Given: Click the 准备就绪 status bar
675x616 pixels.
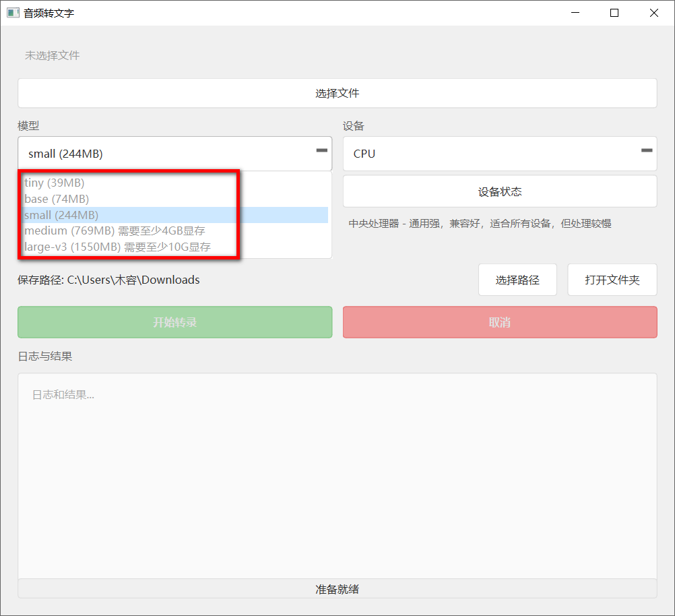Looking at the screenshot, I should coord(337,588).
